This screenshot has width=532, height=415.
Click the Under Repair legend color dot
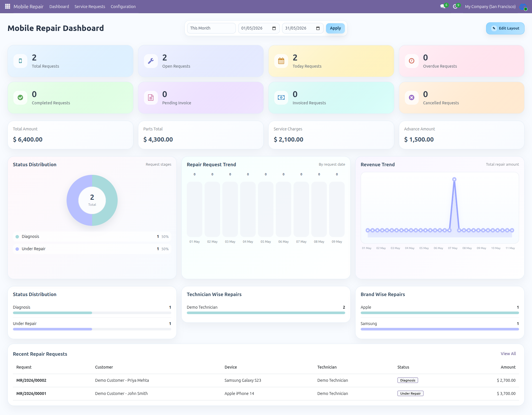pos(17,249)
